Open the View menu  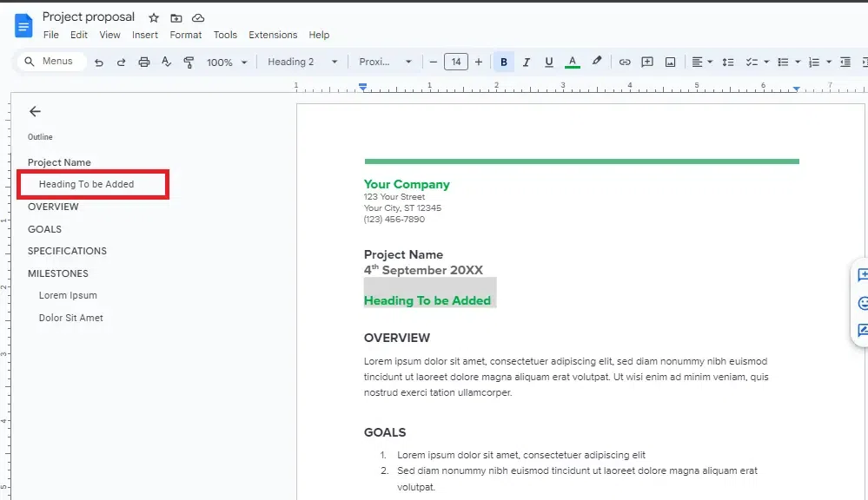point(109,35)
